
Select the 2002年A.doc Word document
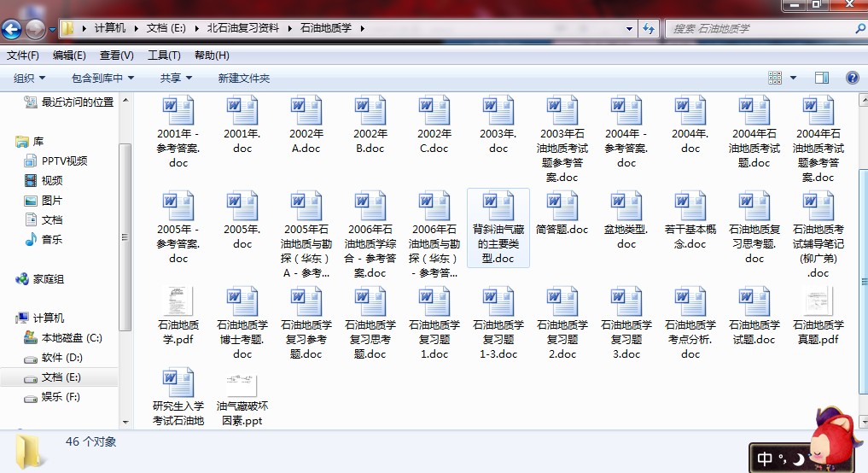coord(306,111)
